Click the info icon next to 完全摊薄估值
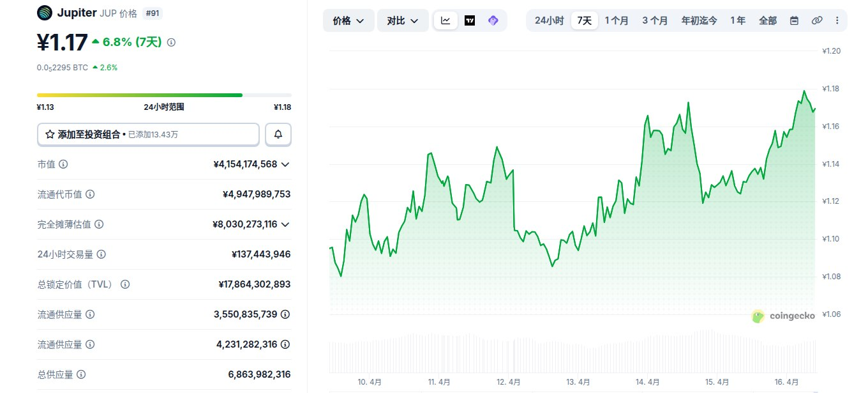868x393 pixels. 99,224
